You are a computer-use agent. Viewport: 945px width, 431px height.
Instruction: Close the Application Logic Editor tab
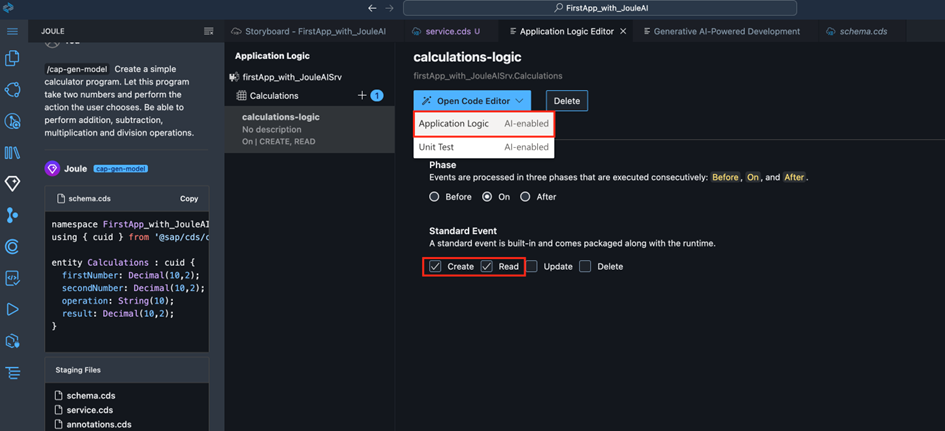(624, 31)
